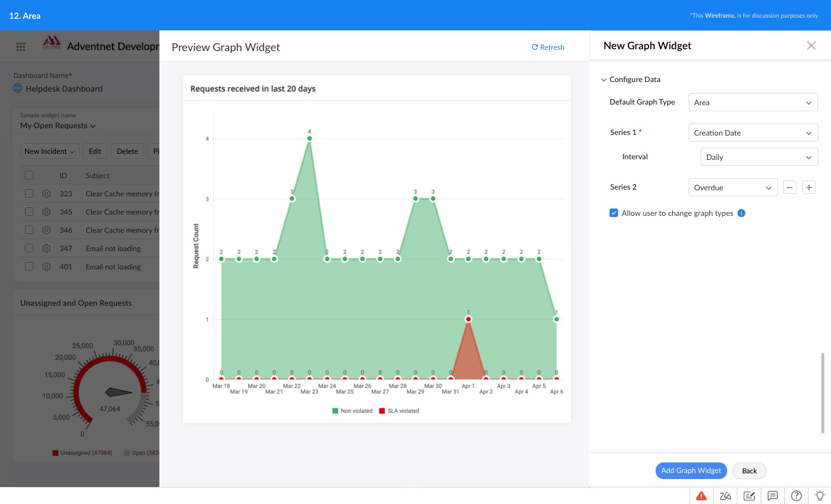Image resolution: width=831 pixels, height=504 pixels.
Task: Click the edit note icon in bottom bar
Action: coord(749,495)
